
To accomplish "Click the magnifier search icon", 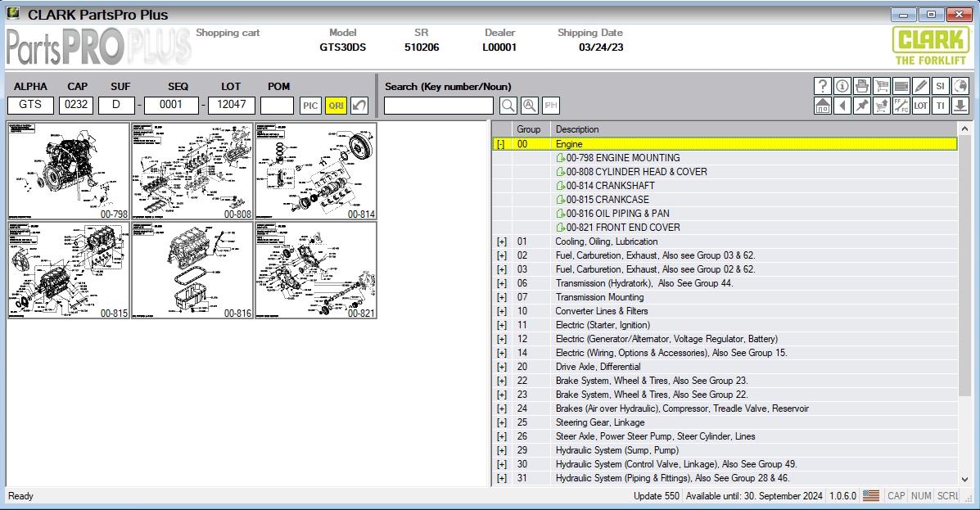I will coord(508,106).
